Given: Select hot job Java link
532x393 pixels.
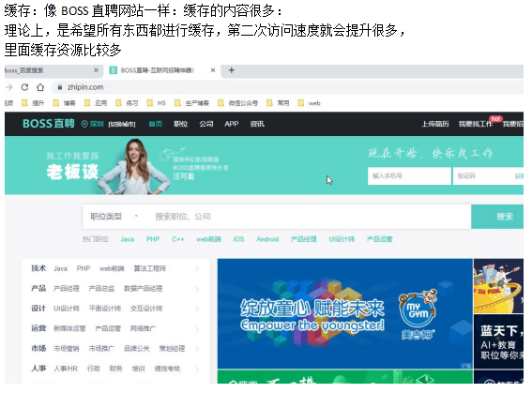Looking at the screenshot, I should tap(128, 239).
